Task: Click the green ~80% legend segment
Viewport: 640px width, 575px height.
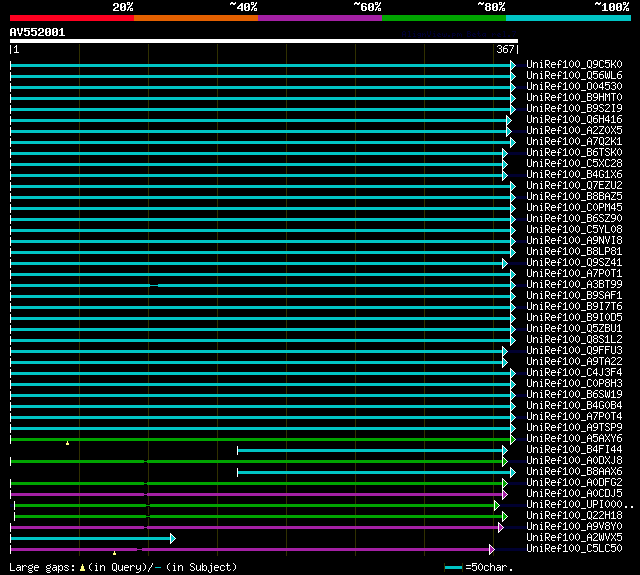Action: pos(444,18)
